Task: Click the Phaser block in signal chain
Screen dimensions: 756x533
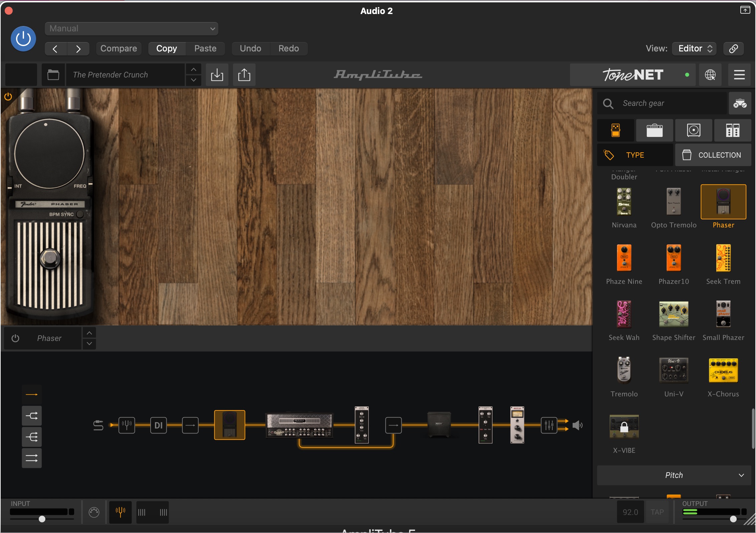Action: coord(230,425)
